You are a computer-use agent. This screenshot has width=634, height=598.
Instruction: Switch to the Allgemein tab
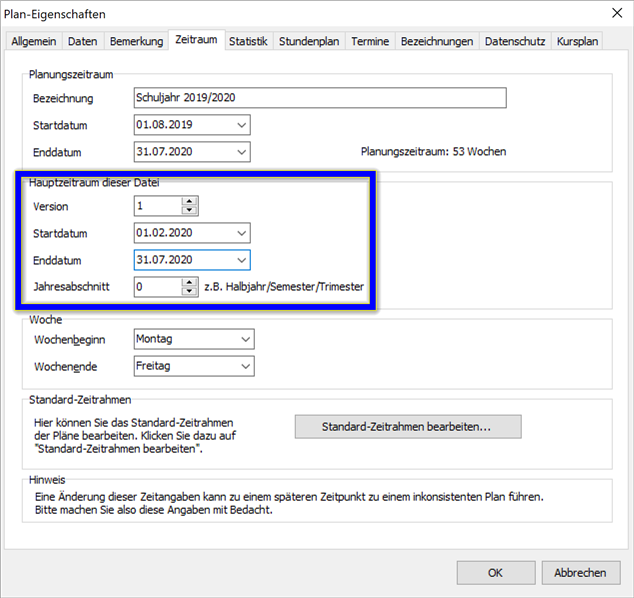34,42
